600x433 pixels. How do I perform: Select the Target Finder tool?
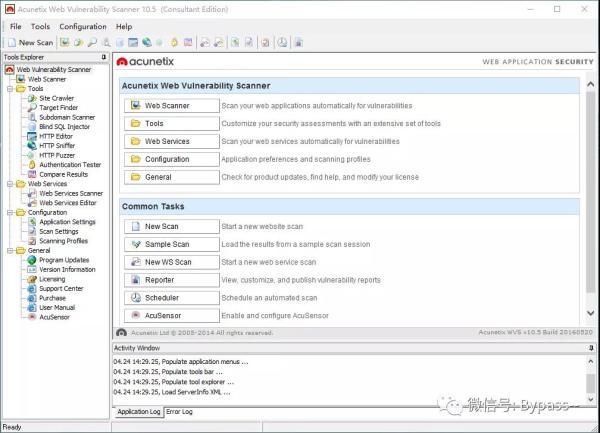(60, 108)
